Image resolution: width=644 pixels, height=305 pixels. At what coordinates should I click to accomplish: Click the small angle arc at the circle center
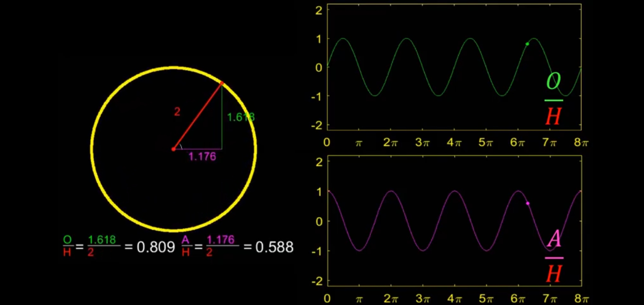click(181, 146)
